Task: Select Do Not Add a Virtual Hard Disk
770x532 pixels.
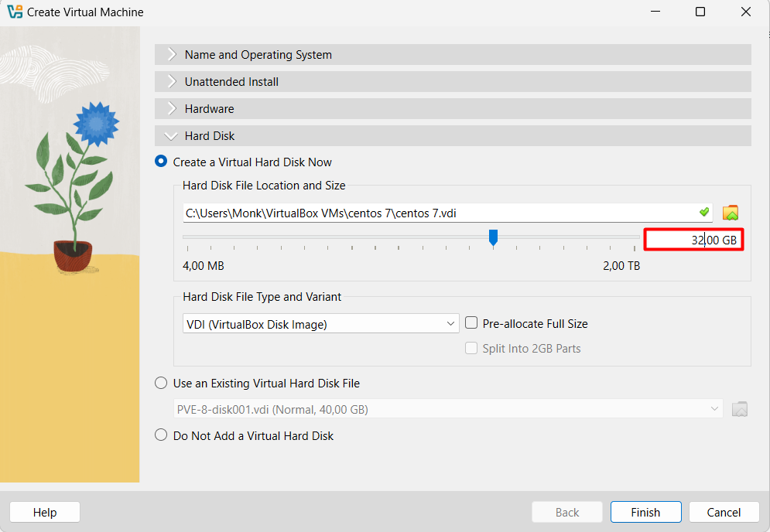Action: 161,436
